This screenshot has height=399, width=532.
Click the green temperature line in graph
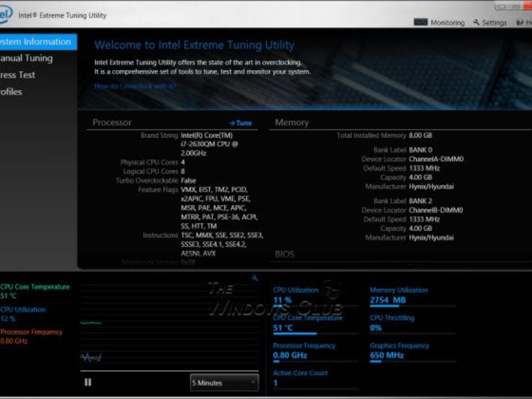coord(91,323)
